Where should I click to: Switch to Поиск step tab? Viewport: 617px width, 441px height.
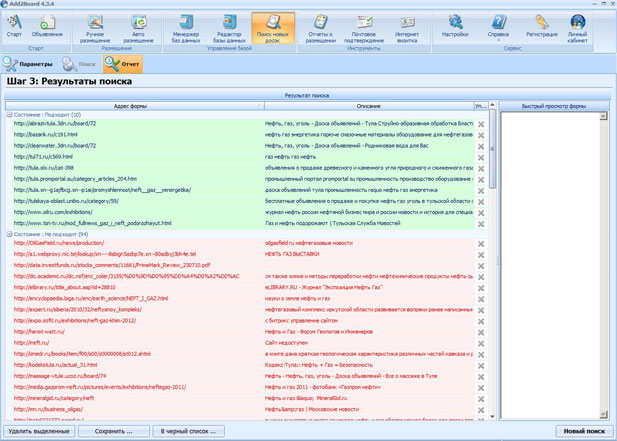coord(79,64)
